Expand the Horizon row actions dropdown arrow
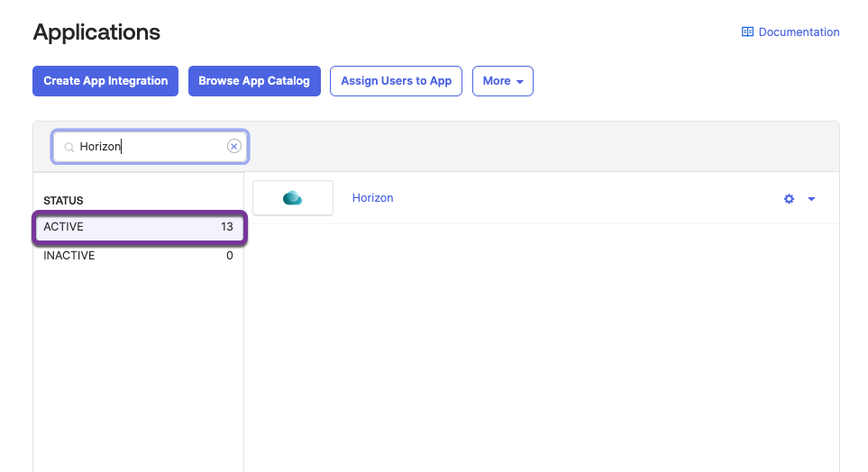The height and width of the screenshot is (472, 868). tap(811, 199)
